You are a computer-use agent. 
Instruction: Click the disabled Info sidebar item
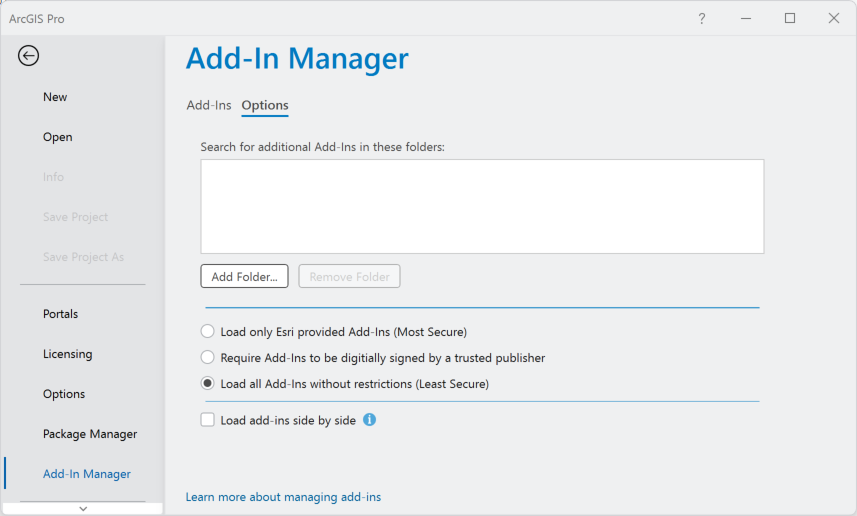(54, 177)
